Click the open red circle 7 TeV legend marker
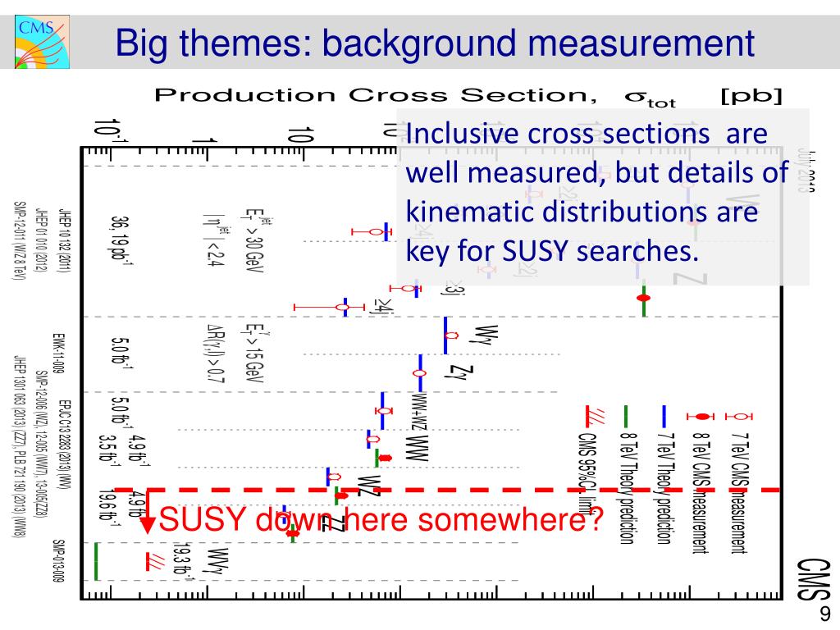 tap(739, 416)
